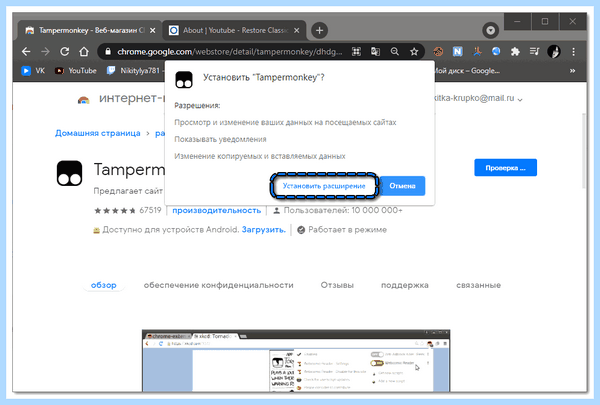The image size is (600, 405).
Task: Show hidden bookmarks with double chevron
Action: click(572, 71)
